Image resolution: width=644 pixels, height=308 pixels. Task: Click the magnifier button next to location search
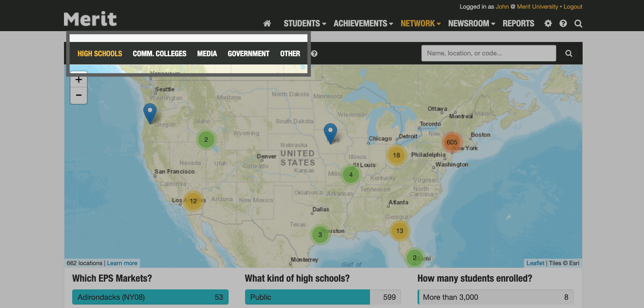click(568, 53)
